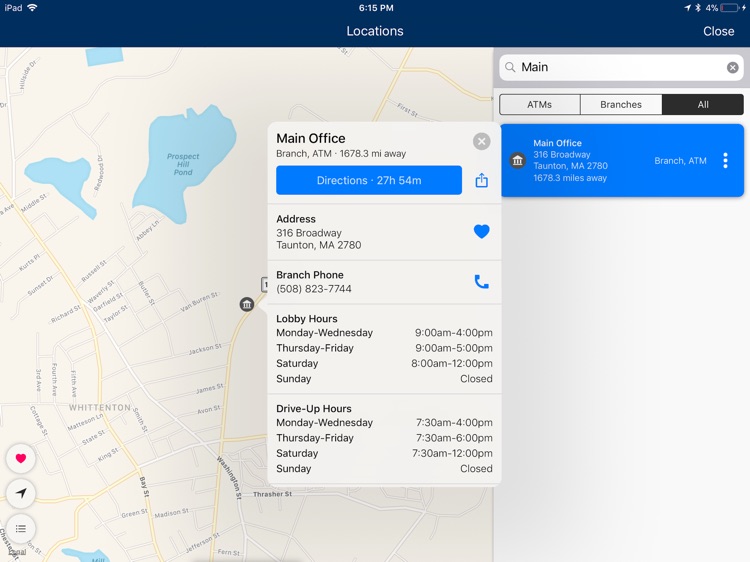
Task: Tap the Lobby Hours heading
Action: pyautogui.click(x=307, y=319)
